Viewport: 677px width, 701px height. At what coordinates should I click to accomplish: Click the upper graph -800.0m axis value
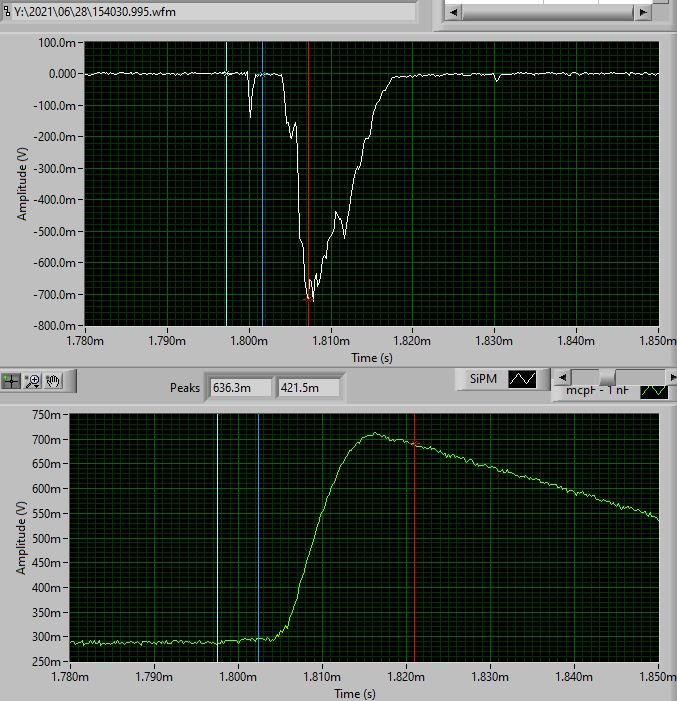pos(55,325)
